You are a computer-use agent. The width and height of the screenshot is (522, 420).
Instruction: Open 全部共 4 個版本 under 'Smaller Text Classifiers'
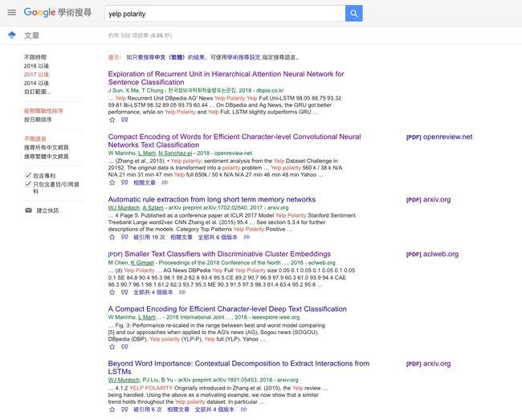click(x=153, y=292)
